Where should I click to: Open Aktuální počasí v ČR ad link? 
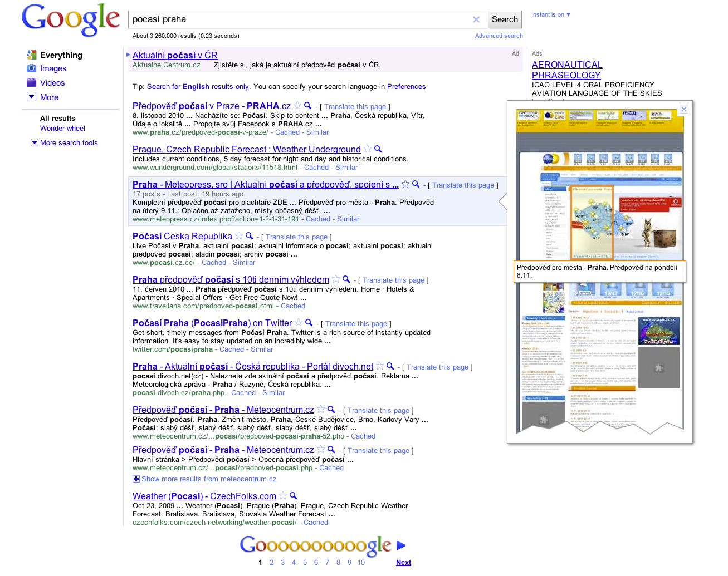point(175,55)
